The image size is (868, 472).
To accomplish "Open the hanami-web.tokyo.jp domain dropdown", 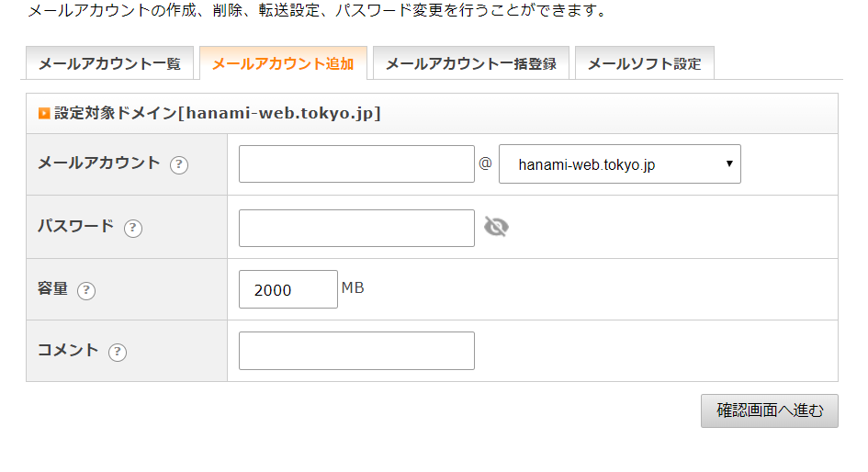I will point(619,164).
